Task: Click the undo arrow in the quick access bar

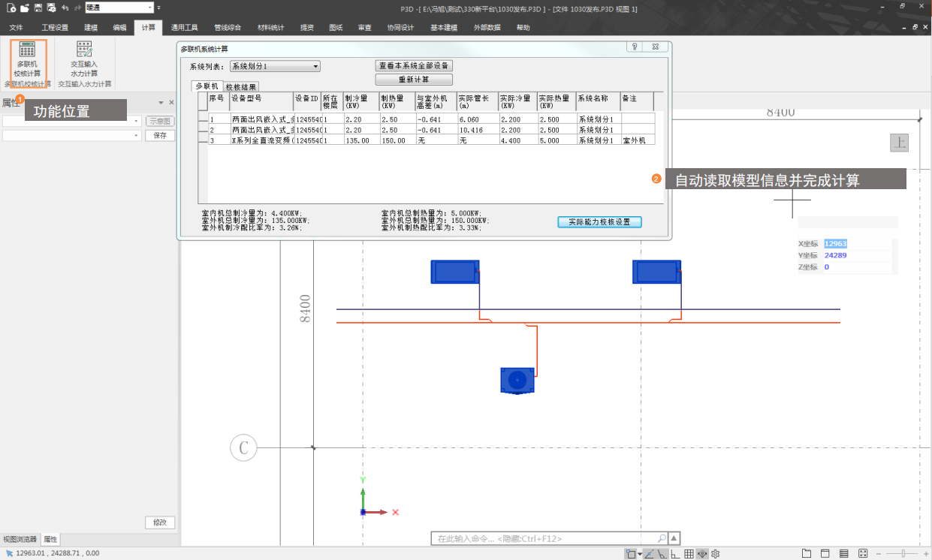Action: 65,8
